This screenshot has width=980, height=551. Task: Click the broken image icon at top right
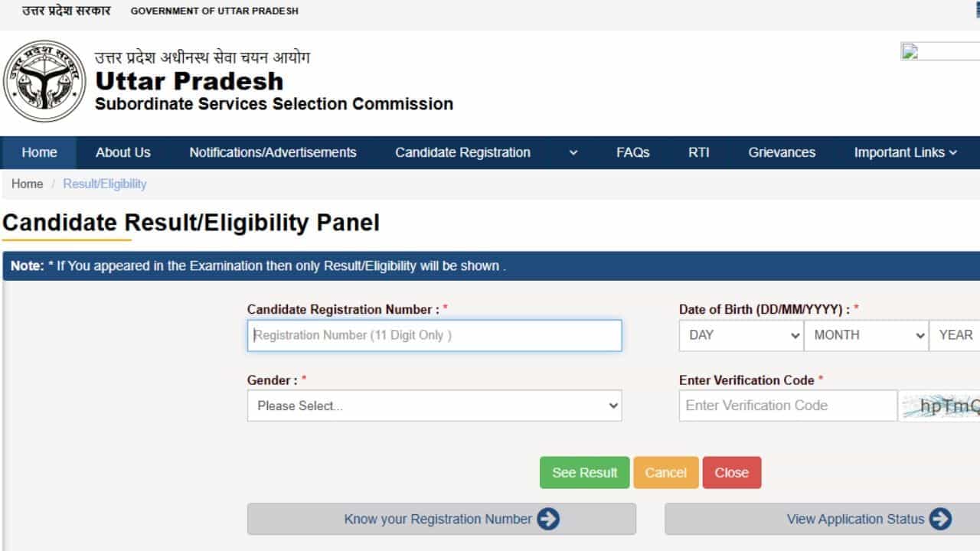(910, 52)
